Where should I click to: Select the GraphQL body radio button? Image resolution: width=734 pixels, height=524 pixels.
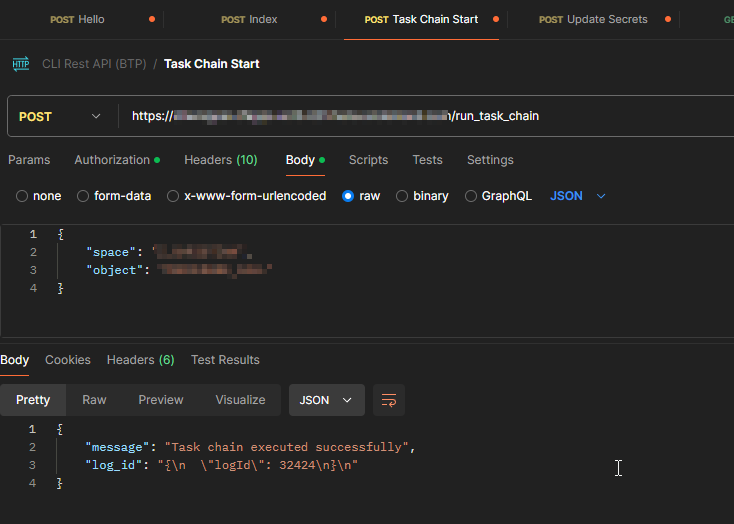[x=471, y=196]
